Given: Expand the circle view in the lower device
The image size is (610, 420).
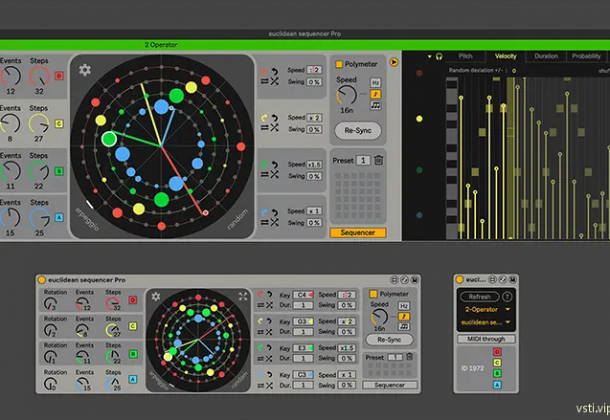Looking at the screenshot, I should (243, 296).
